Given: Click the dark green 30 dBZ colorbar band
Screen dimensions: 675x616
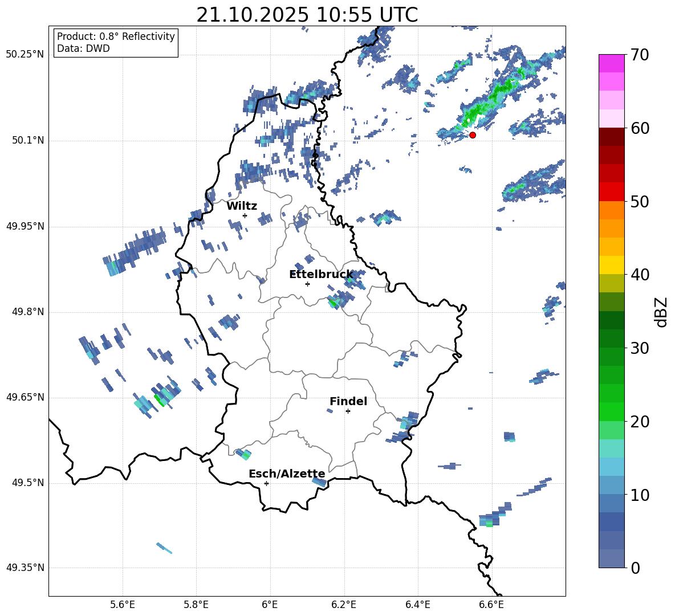Looking at the screenshot, I should pos(612,338).
